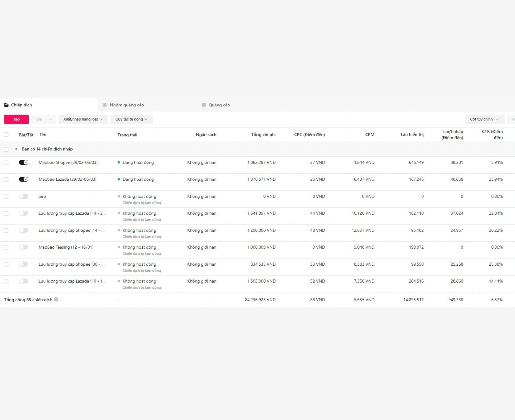The width and height of the screenshot is (515, 420).
Task: Open Xuất/nhập hàng loạt dropdown
Action: [83, 119]
